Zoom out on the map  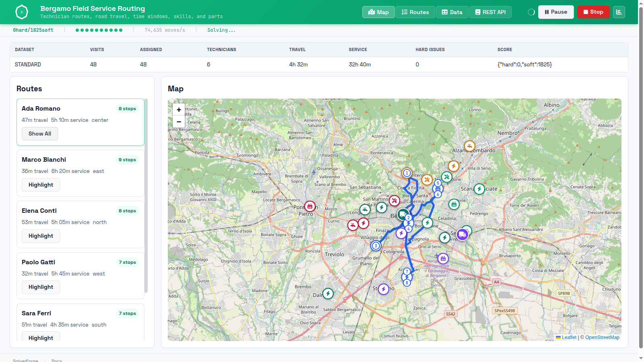[179, 121]
